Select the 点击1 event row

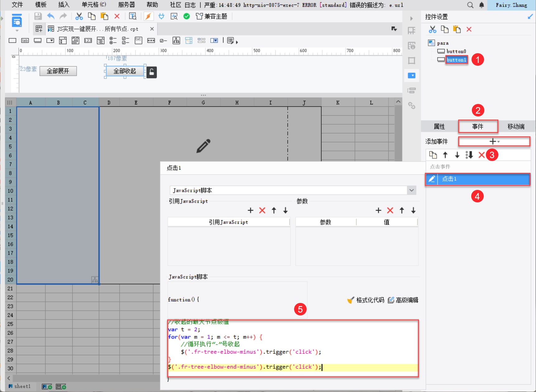pos(478,179)
